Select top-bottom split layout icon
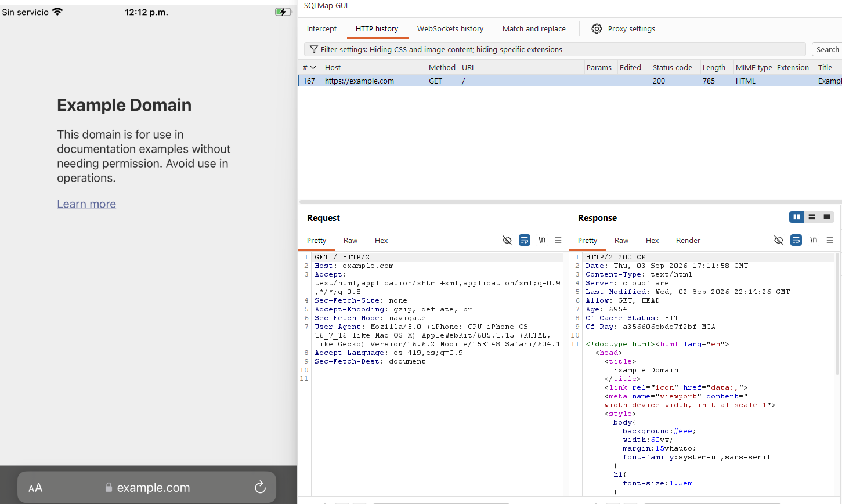This screenshot has height=504, width=842. coord(812,217)
